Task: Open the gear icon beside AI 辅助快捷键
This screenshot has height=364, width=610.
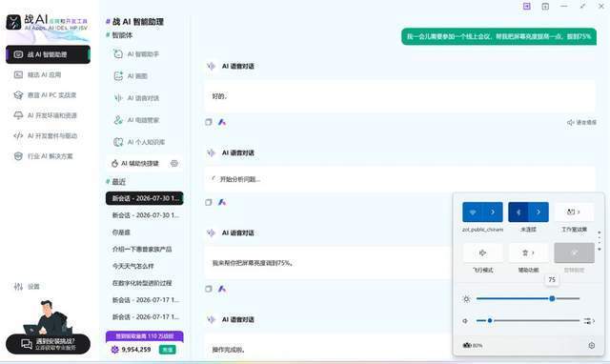Action: pyautogui.click(x=174, y=163)
